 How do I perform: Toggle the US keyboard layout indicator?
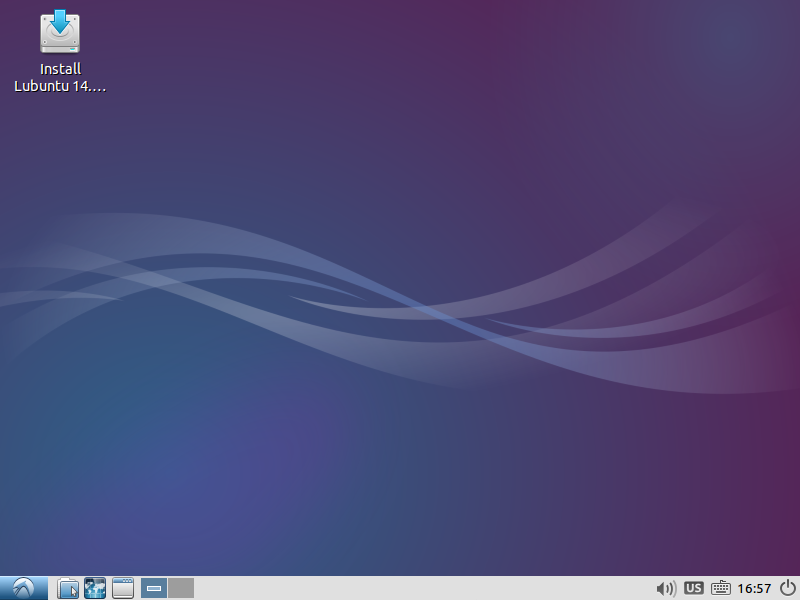(694, 588)
